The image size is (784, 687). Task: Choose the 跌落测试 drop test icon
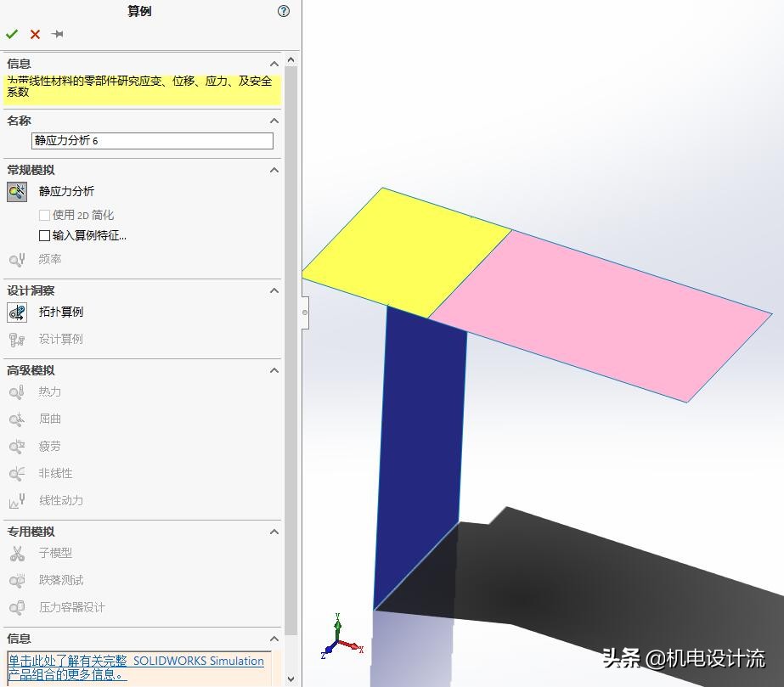tap(16, 580)
